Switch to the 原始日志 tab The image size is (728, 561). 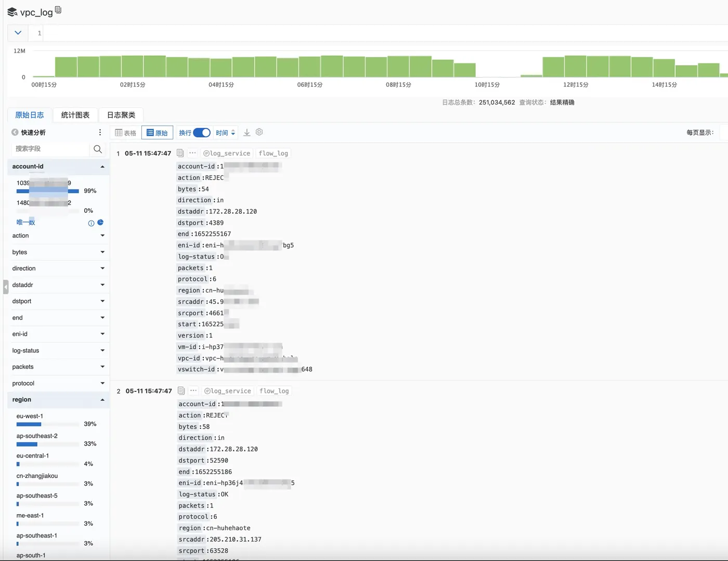point(30,115)
